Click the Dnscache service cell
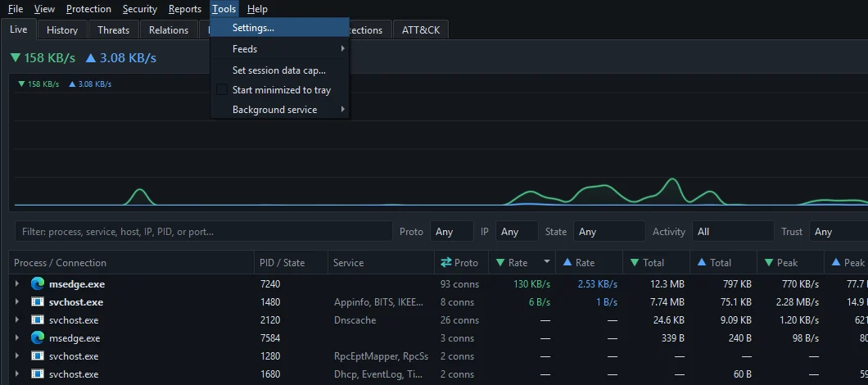868x385 pixels. (355, 320)
